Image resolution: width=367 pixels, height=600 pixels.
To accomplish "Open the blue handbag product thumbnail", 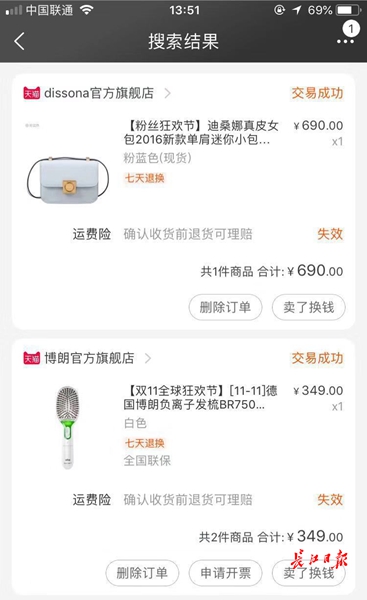I will (68, 179).
